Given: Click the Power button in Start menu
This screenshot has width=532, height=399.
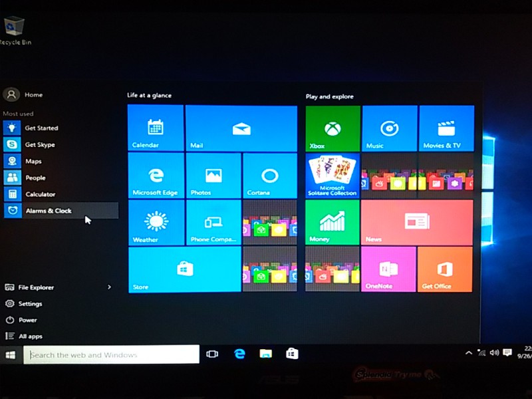Looking at the screenshot, I should 21,320.
